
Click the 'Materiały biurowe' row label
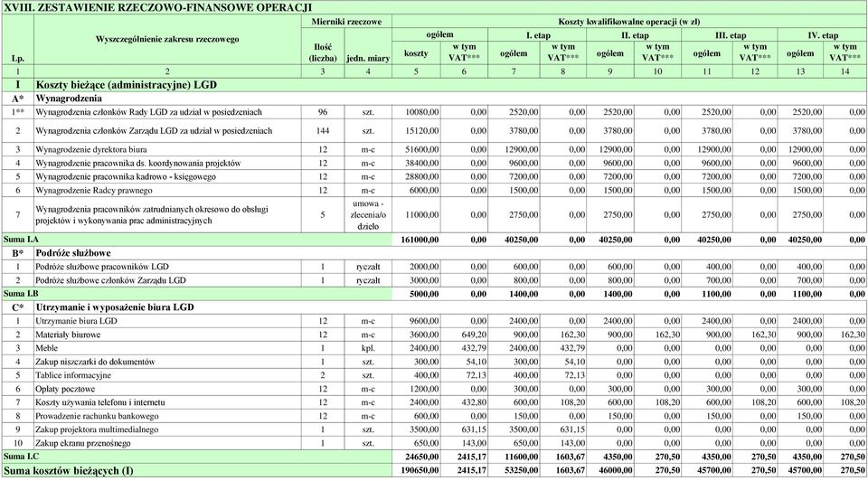pos(68,335)
